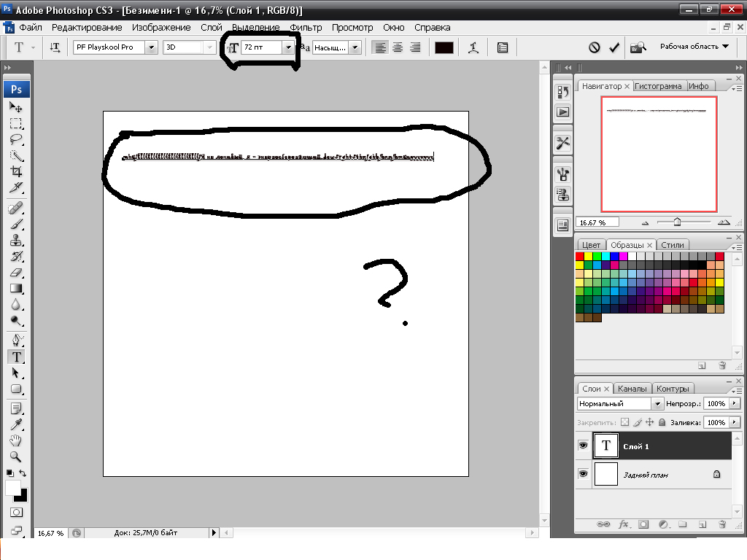747x560 pixels.
Task: Expand the font size dropdown
Action: point(288,47)
